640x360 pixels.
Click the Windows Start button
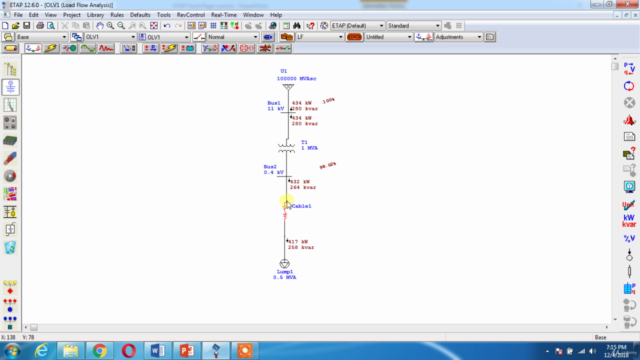(x=13, y=351)
